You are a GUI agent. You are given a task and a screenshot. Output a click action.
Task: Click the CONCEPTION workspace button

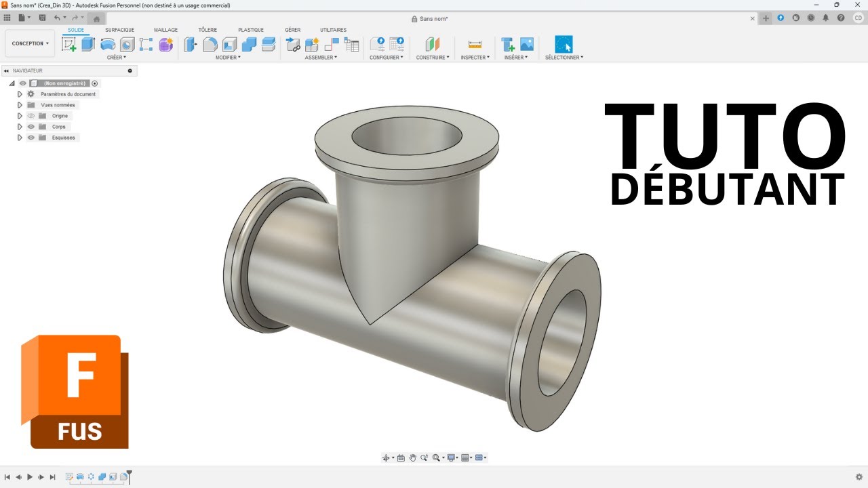point(29,43)
